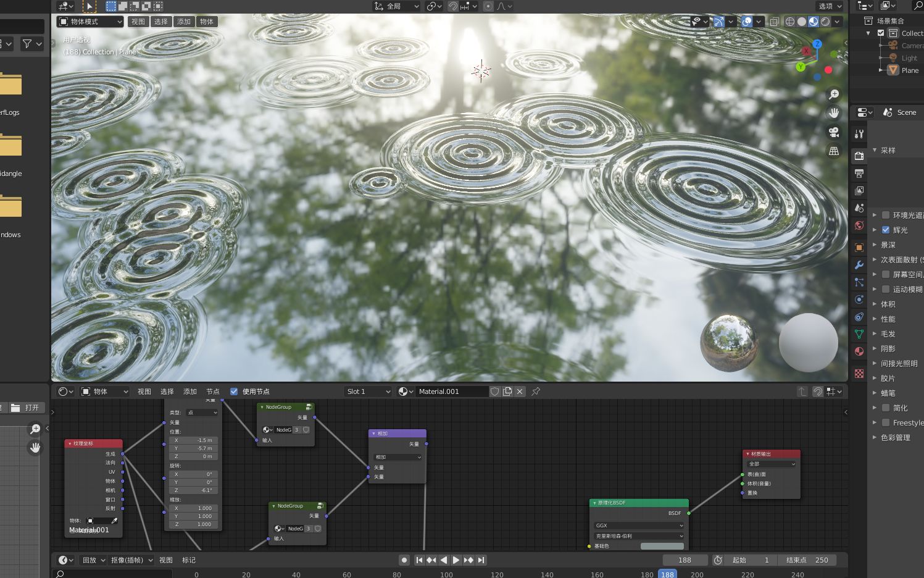Open the Object properties tab
924x578 pixels.
click(859, 248)
